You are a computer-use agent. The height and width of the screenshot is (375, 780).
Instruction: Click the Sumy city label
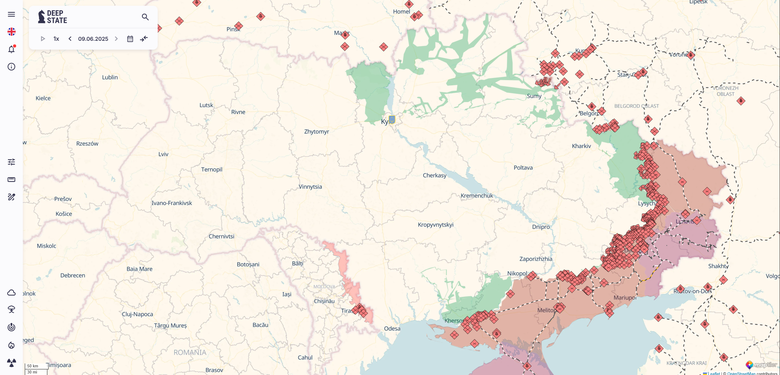click(x=534, y=96)
